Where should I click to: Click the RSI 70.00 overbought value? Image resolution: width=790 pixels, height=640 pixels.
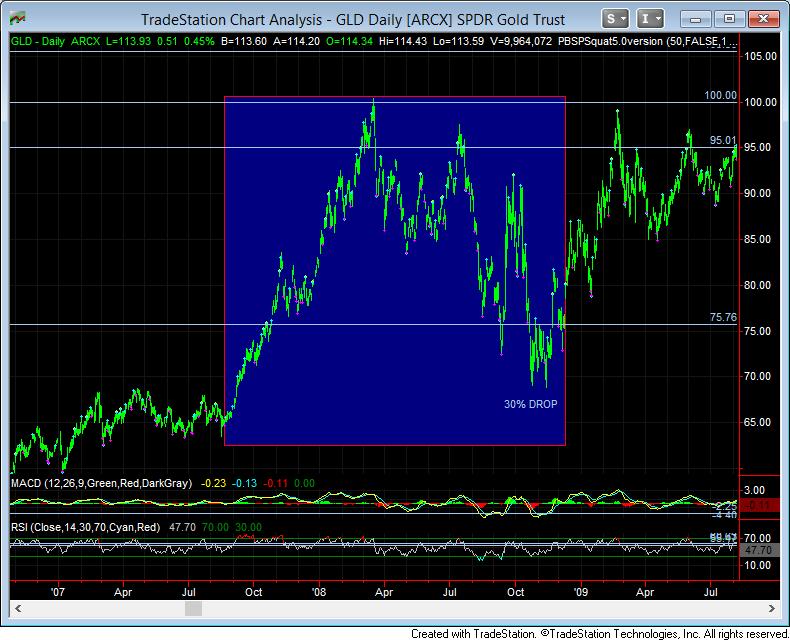pyautogui.click(x=215, y=527)
